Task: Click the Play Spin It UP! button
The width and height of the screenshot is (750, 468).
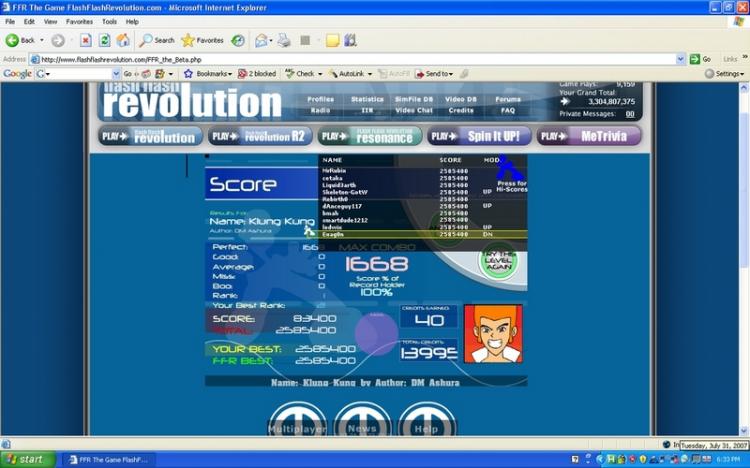Action: point(479,136)
